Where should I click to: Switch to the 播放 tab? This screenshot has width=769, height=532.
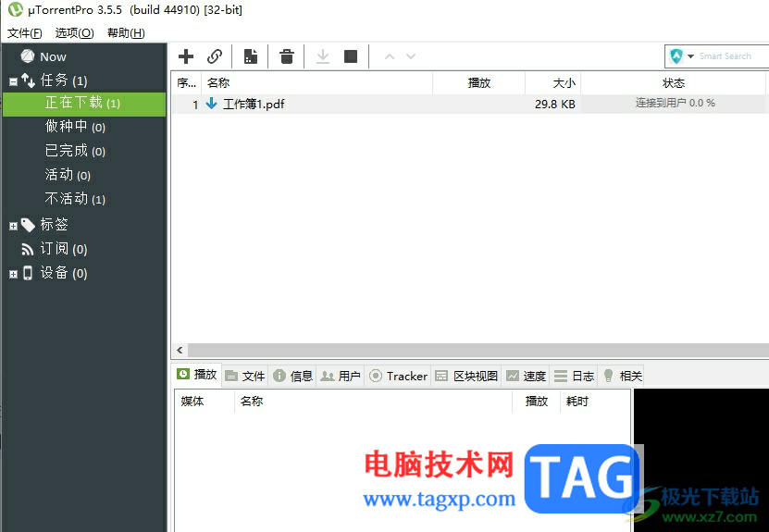pyautogui.click(x=197, y=375)
